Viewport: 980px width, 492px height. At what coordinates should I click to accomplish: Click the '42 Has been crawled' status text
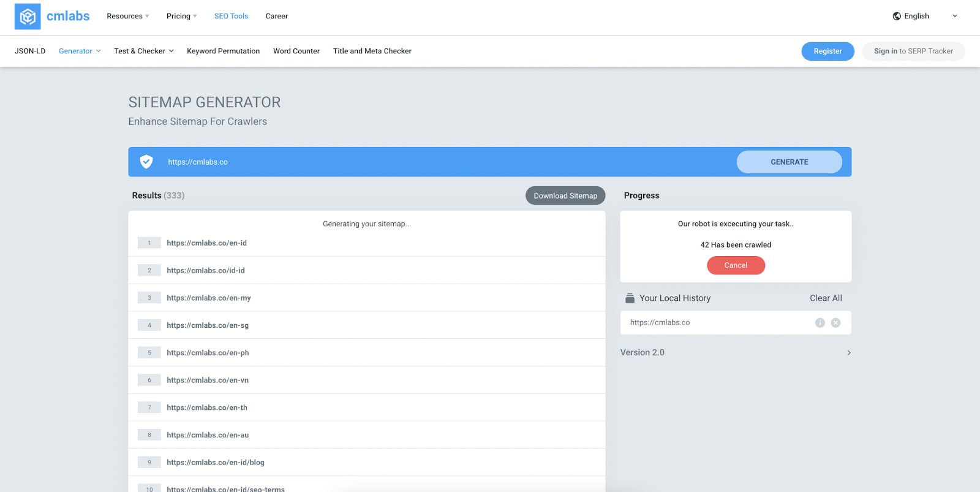click(736, 245)
